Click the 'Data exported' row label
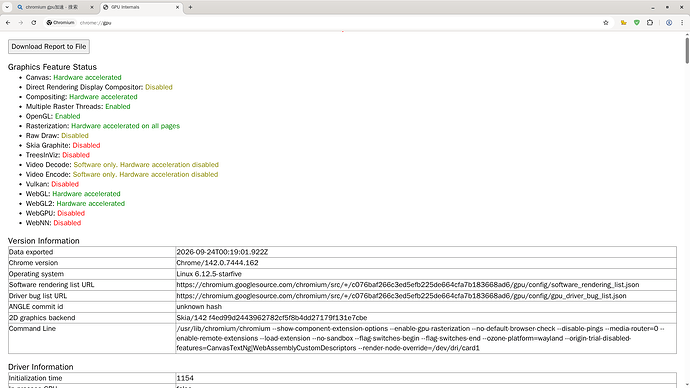Viewport: 690px width, 388px height. [31, 252]
